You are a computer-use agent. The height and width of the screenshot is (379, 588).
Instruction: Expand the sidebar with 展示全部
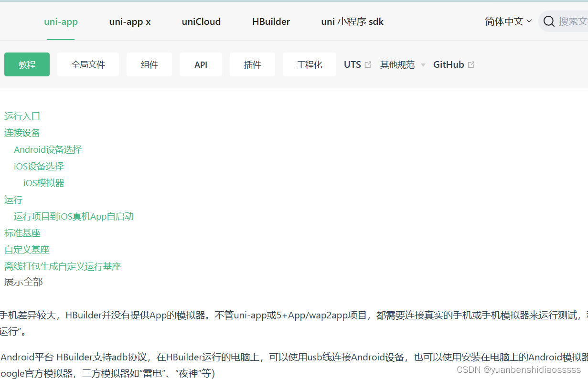coord(23,282)
